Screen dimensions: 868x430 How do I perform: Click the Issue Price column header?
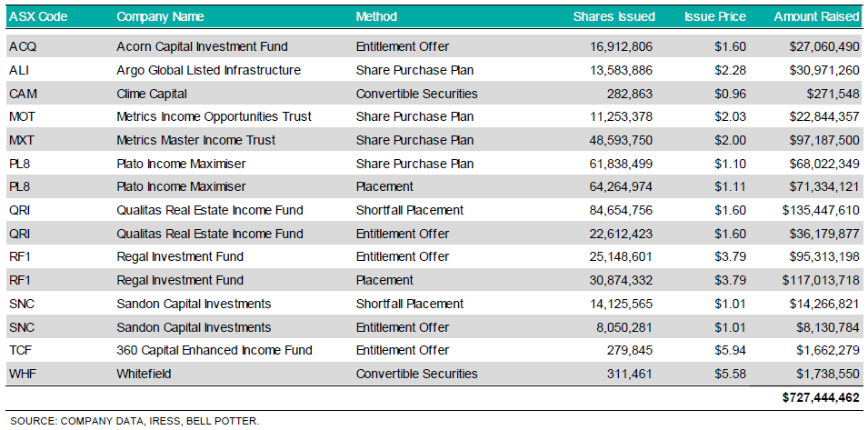click(x=715, y=16)
